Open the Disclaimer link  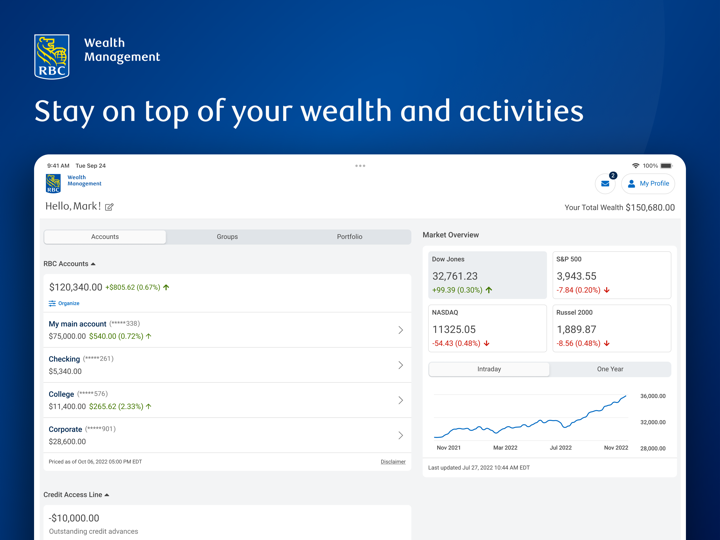pos(393,462)
